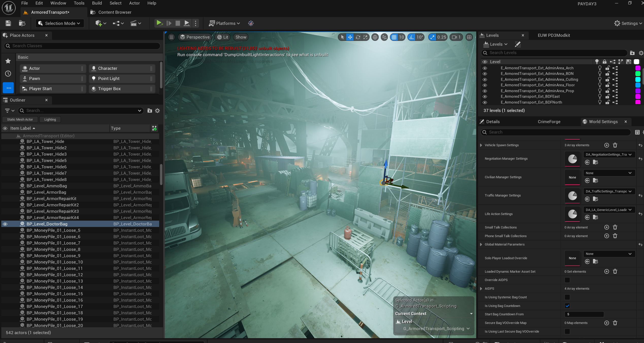Open Levels dropdown menu in Levels panel
Image resolution: width=644 pixels, height=343 pixels.
495,44
